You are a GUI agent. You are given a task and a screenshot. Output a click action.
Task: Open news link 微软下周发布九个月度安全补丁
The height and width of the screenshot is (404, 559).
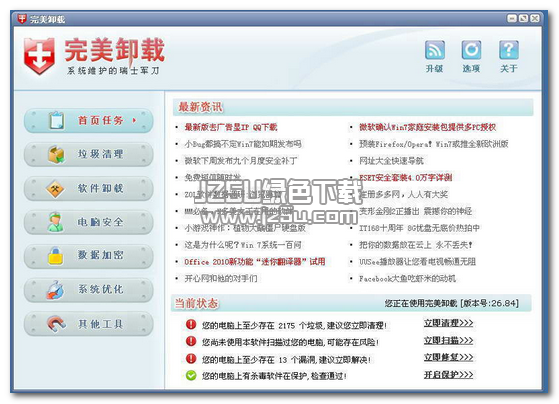coord(241,160)
